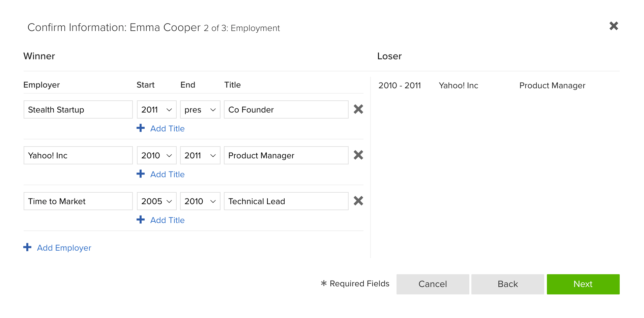Add Title link for Stealth Startup
Viewport: 644px width, 318px height.
click(x=167, y=128)
